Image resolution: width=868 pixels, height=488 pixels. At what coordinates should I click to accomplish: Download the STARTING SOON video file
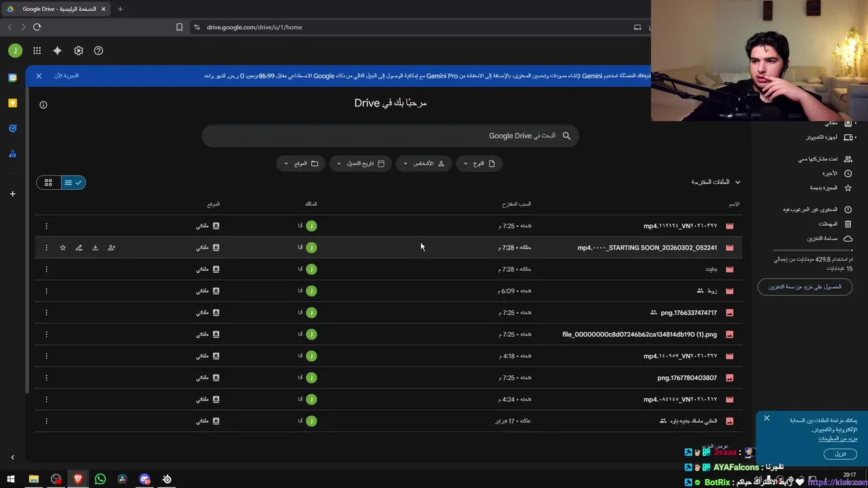[95, 247]
